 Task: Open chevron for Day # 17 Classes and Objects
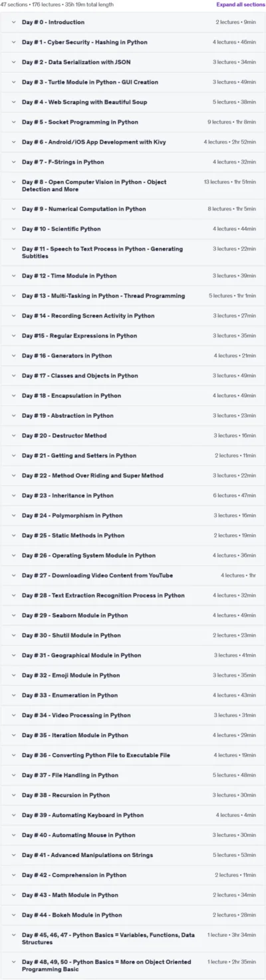click(13, 375)
